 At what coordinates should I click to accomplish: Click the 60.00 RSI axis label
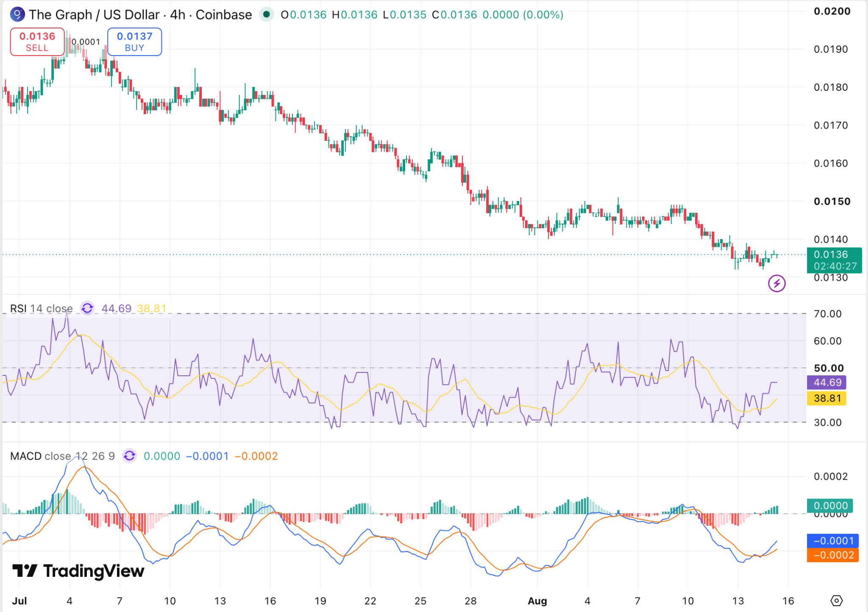pos(828,341)
